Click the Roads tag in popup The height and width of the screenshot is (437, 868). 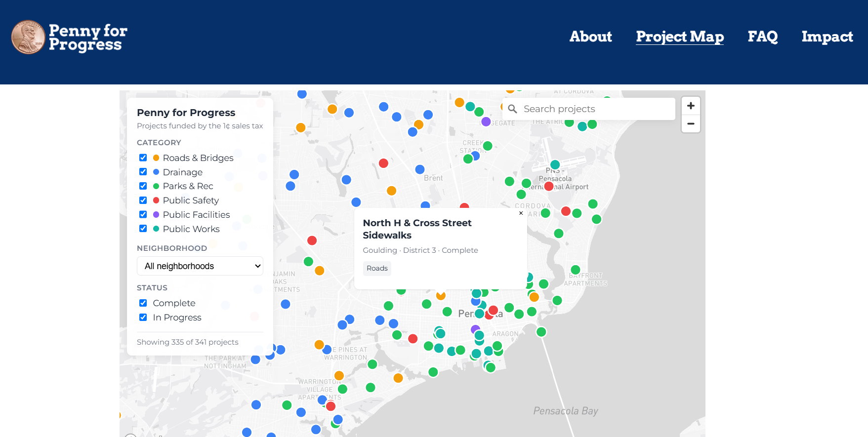click(377, 268)
